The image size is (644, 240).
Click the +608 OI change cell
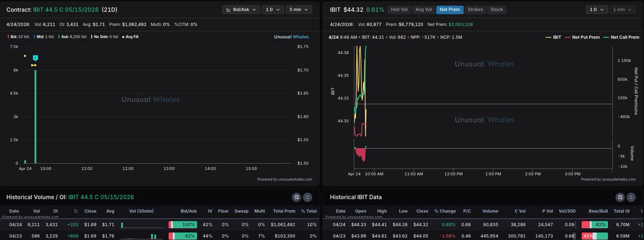coord(72,236)
